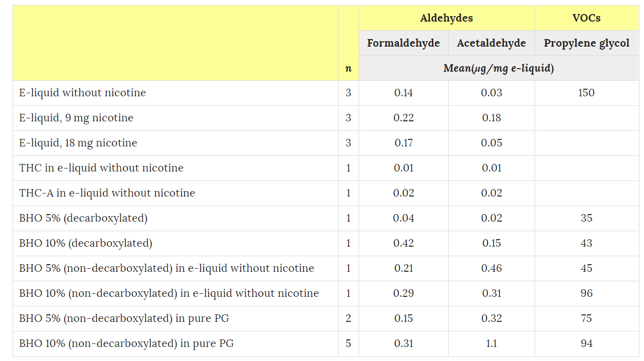The height and width of the screenshot is (361, 644).
Task: Click the BHO 5% (non-decarboxylated) in pure PG label
Action: tap(124, 318)
